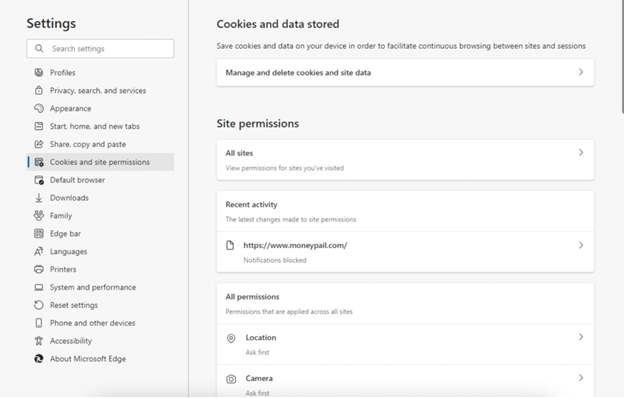Click the Cookies and site permissions icon
The width and height of the screenshot is (624, 398).
coord(39,162)
